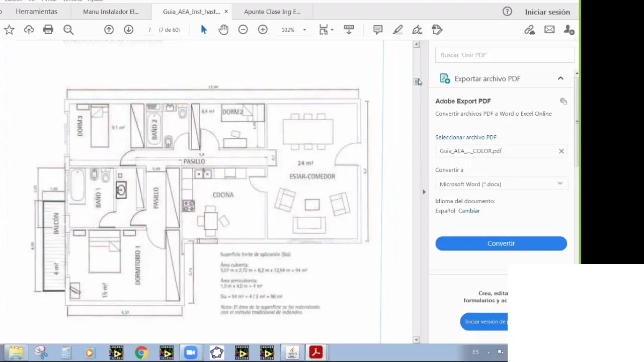Screen dimensions: 644x362
Task: Click the scrolling mode keyboard icon
Action: (x=349, y=30)
